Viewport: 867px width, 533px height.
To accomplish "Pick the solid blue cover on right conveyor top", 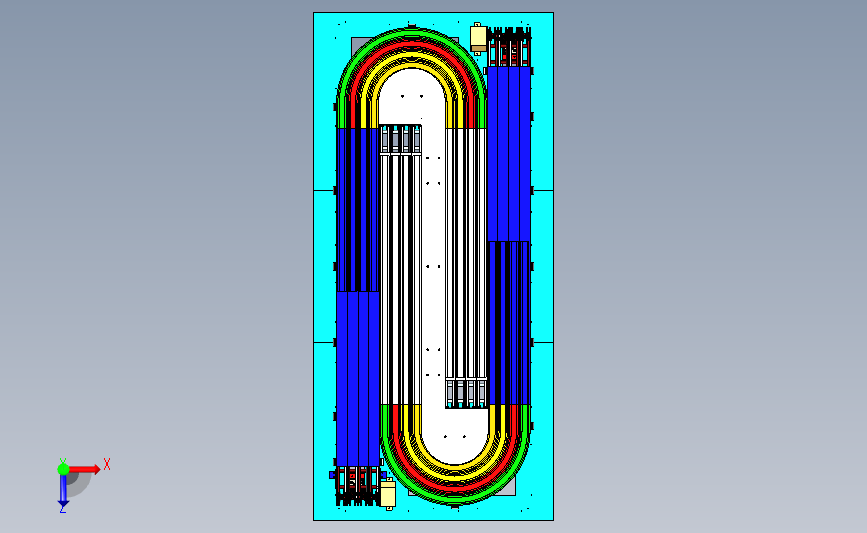I will pyautogui.click(x=509, y=154).
